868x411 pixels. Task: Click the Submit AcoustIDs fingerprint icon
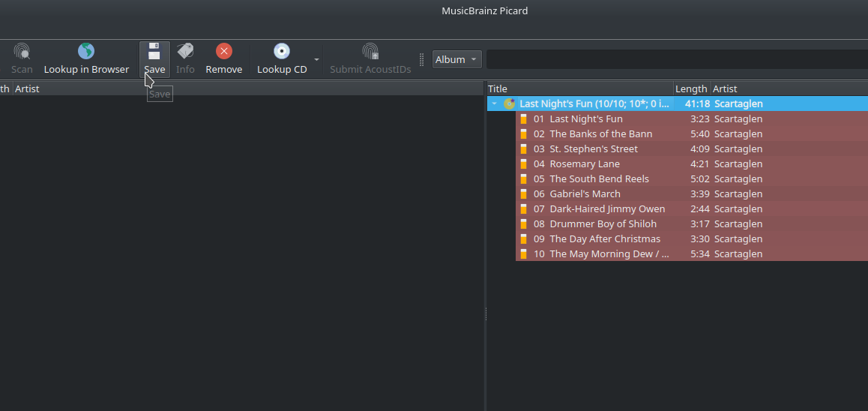(370, 51)
